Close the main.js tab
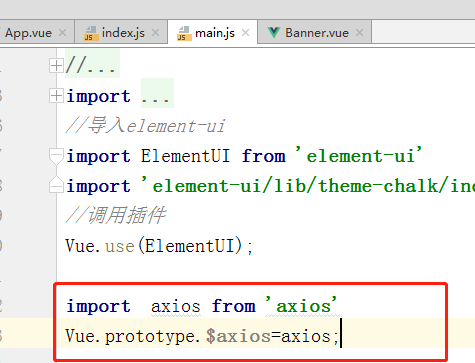Image resolution: width=475 pixels, height=363 pixels. (x=245, y=33)
